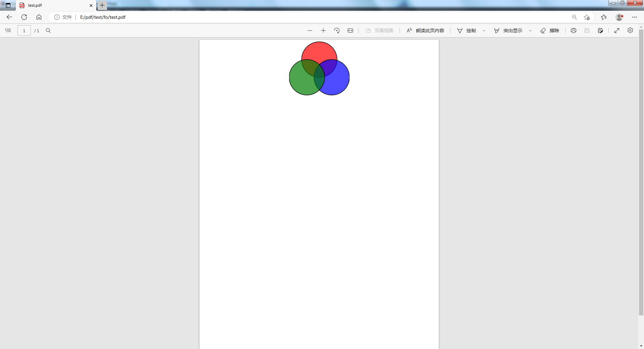The height and width of the screenshot is (349, 644).
Task: Select the test.pdf tab
Action: tap(54, 5)
